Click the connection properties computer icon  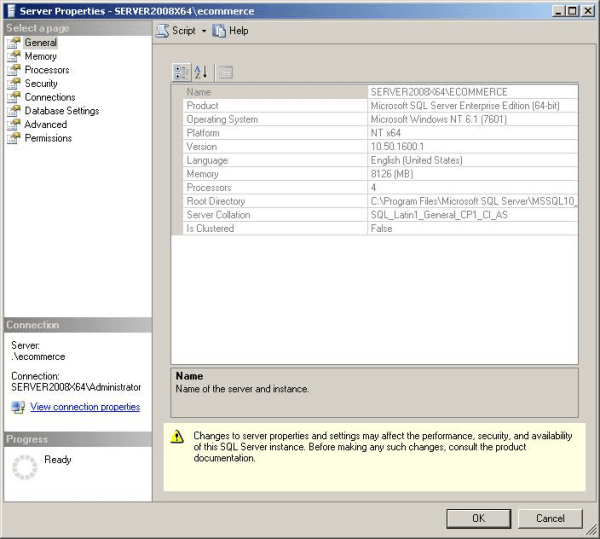(x=18, y=407)
